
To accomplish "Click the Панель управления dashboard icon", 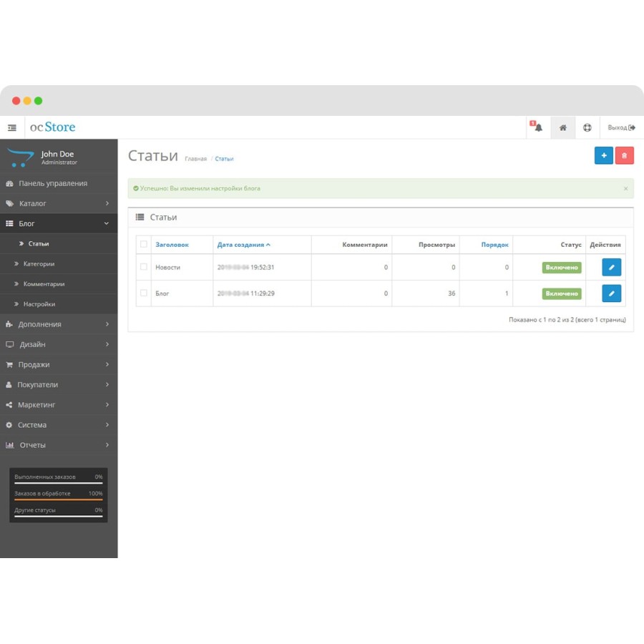I will click(9, 184).
